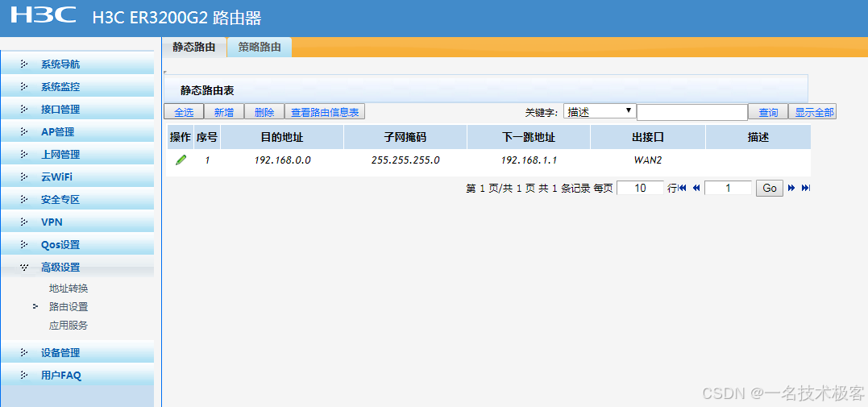Click the 下一跳地址 column header
Screen dimensions: 868x407
529,137
